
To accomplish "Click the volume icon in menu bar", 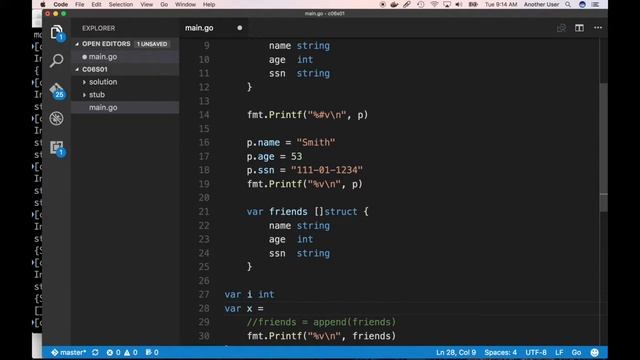I will 459,4.
